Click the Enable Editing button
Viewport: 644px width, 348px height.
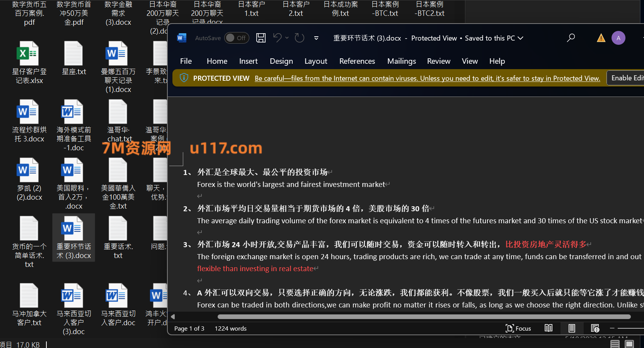[626, 78]
